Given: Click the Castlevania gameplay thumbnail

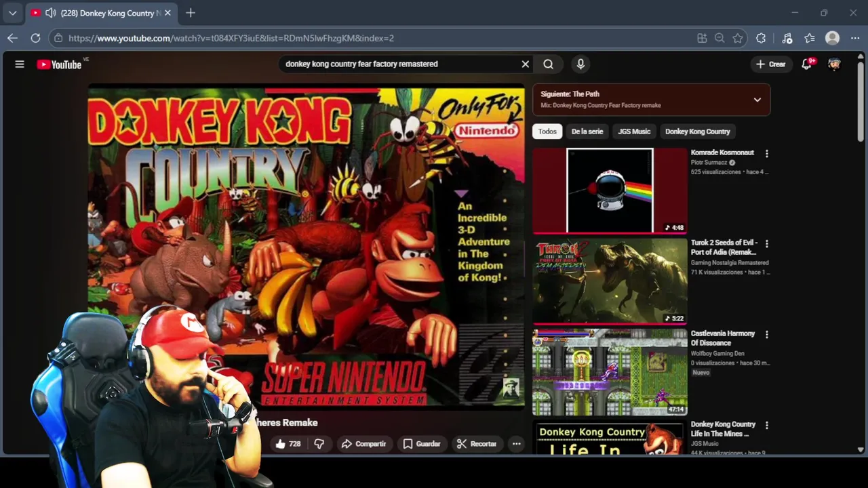Looking at the screenshot, I should pyautogui.click(x=610, y=372).
